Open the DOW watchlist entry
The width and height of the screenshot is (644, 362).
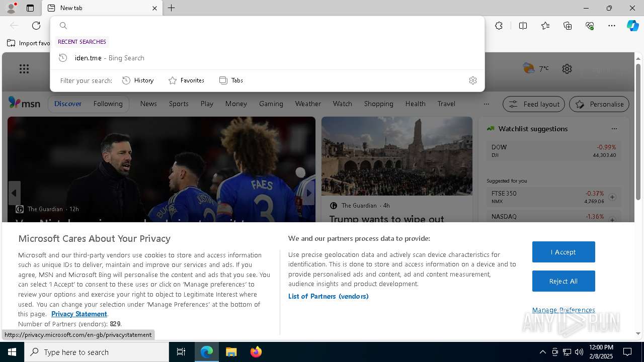tap(553, 151)
